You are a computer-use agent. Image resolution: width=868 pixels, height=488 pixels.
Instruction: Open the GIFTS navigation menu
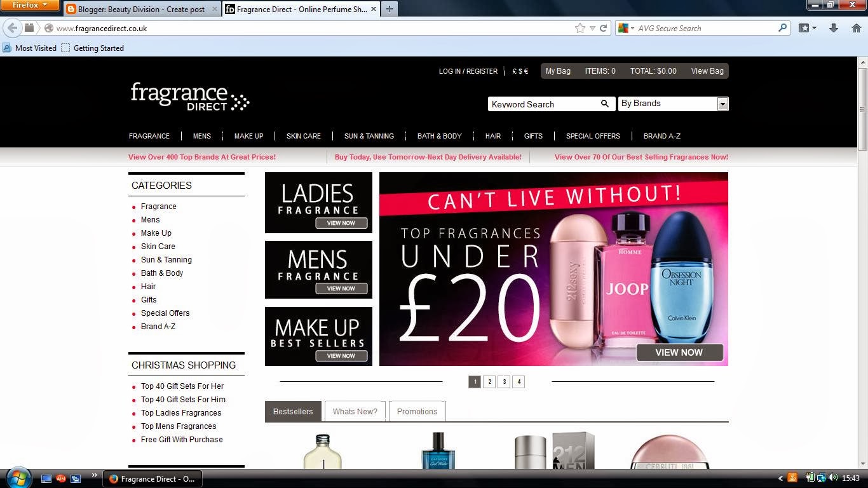coord(533,136)
